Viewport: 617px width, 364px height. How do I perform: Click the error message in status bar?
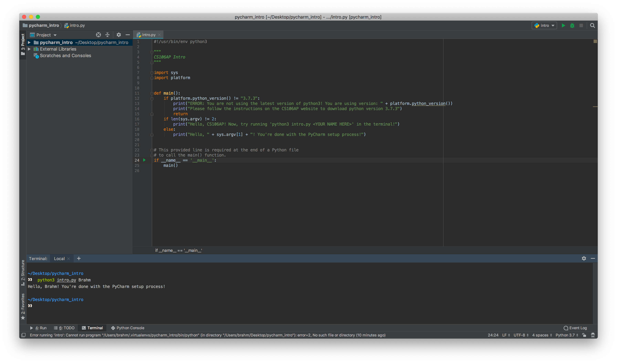[207, 335]
